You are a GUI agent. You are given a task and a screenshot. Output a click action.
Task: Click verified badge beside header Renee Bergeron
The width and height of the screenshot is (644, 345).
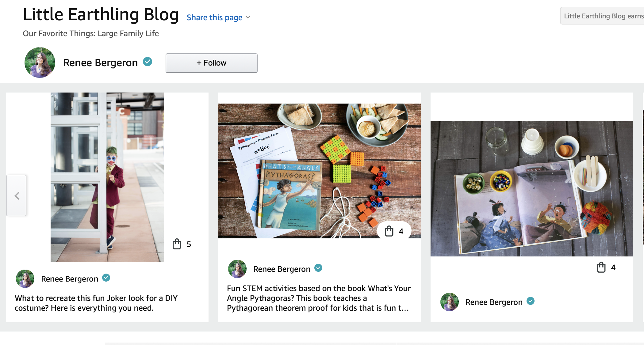click(x=148, y=62)
